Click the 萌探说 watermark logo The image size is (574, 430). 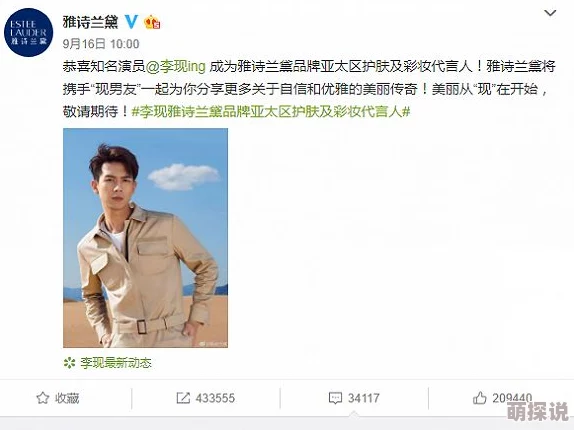point(538,411)
